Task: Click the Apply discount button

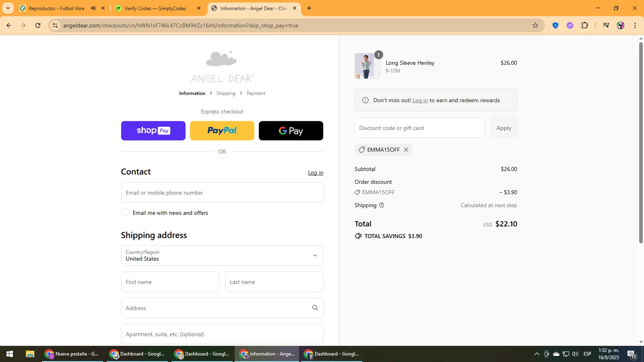Action: 504,128
